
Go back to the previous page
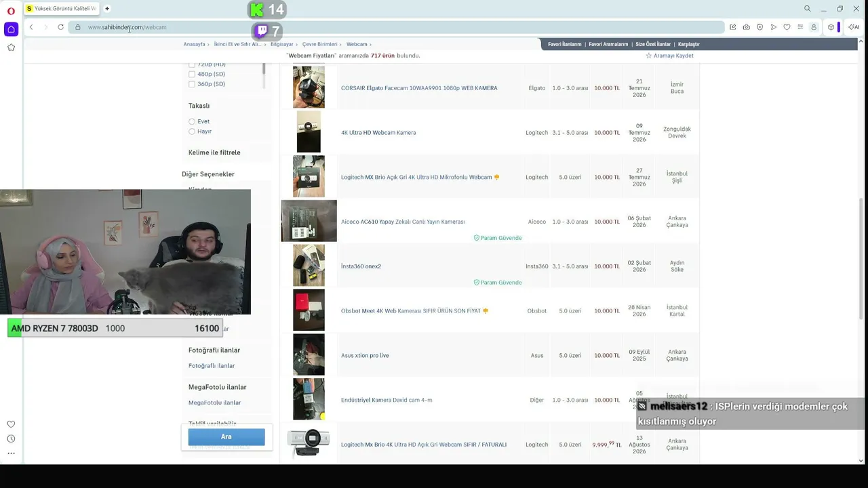(x=31, y=27)
